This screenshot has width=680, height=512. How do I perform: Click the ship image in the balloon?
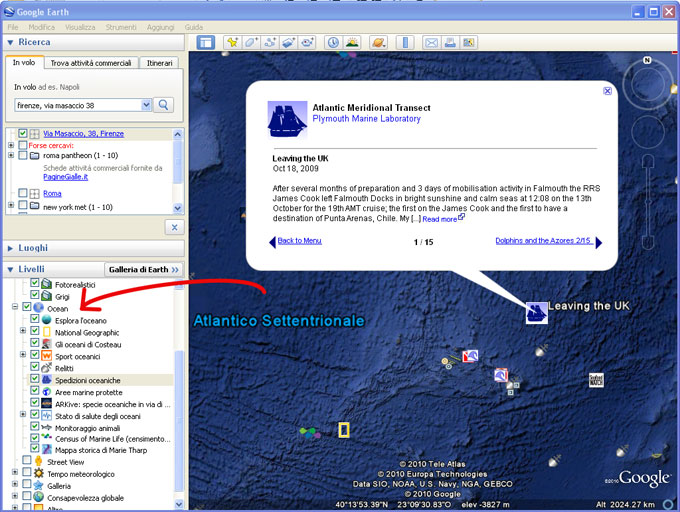(x=287, y=120)
